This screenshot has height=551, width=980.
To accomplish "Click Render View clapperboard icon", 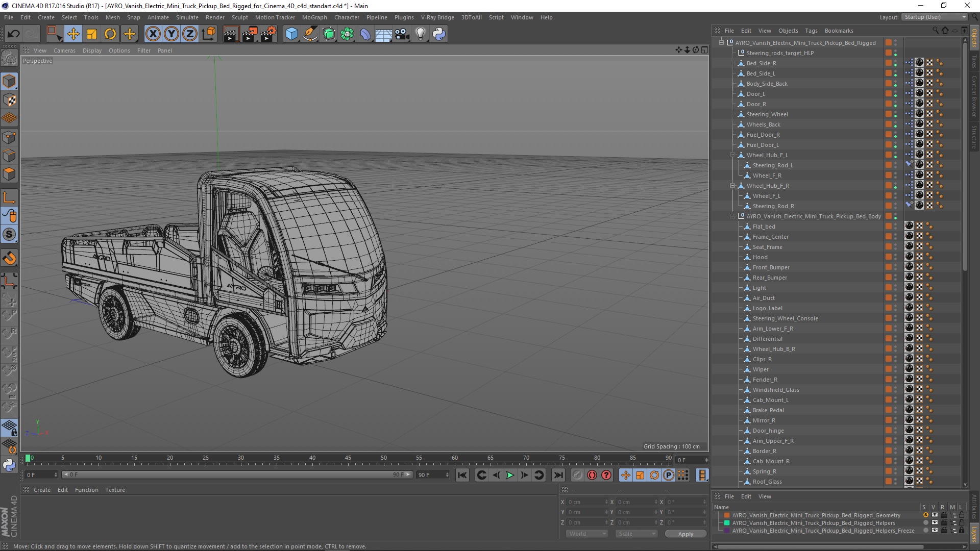I will tap(231, 34).
